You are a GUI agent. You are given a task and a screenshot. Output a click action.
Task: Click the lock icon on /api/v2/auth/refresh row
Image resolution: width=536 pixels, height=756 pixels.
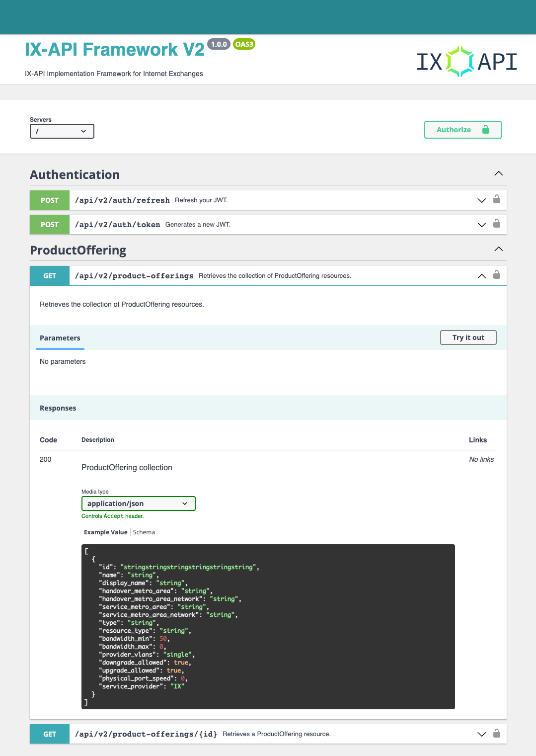[497, 199]
